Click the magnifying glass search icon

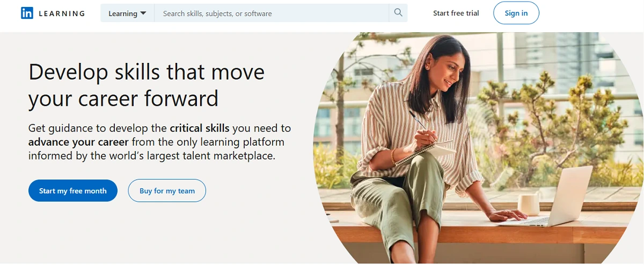click(x=398, y=13)
